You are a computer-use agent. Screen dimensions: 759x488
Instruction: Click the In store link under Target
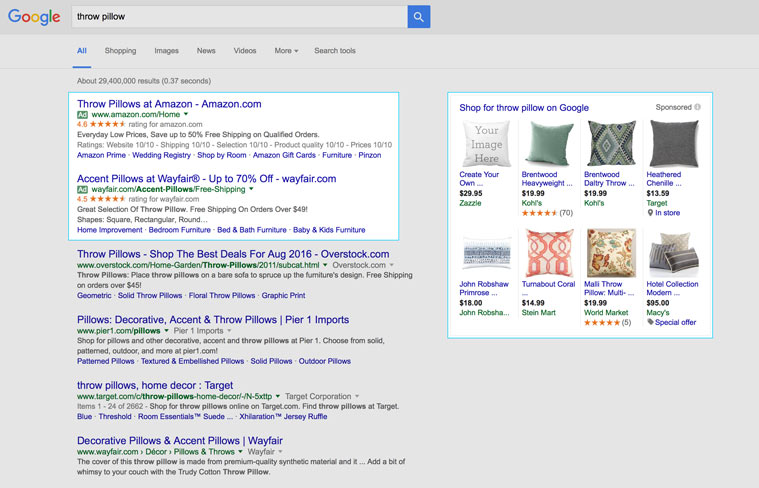(x=668, y=213)
